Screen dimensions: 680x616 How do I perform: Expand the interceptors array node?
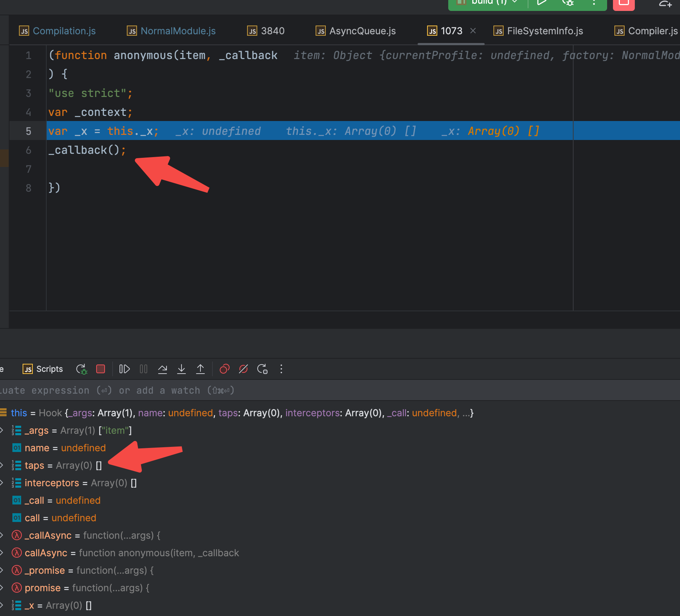click(2, 483)
